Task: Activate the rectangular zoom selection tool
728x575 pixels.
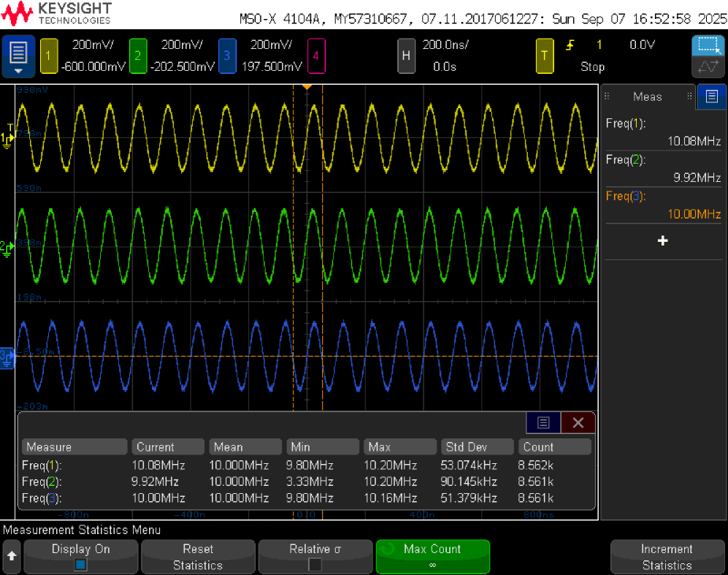Action: [708, 46]
